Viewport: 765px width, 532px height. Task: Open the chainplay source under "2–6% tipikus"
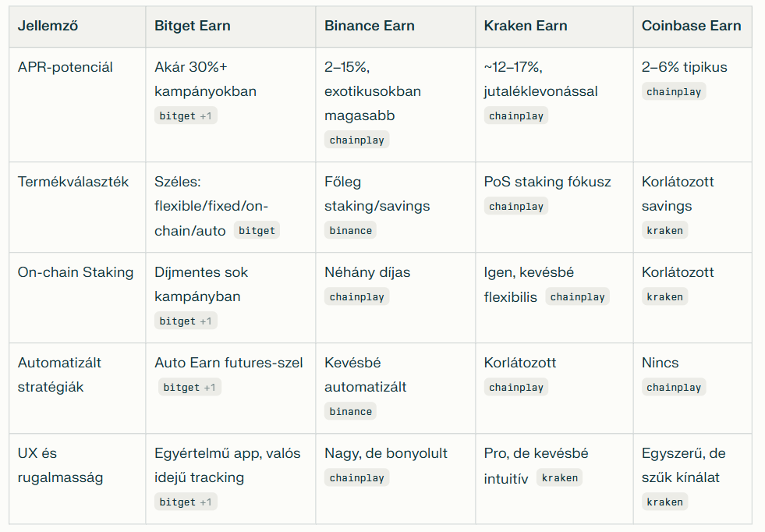674,92
